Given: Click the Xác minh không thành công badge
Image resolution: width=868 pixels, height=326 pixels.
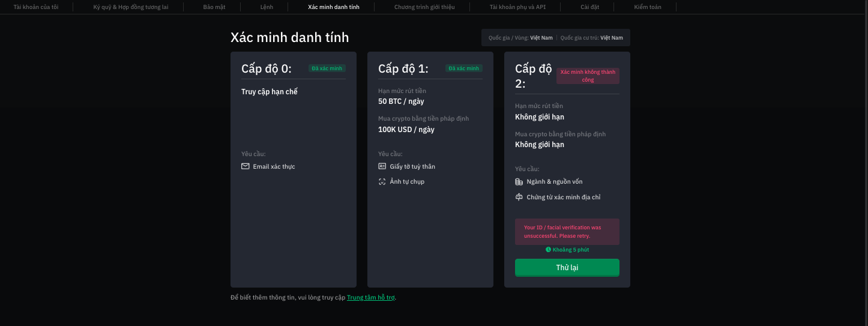Looking at the screenshot, I should (x=588, y=76).
